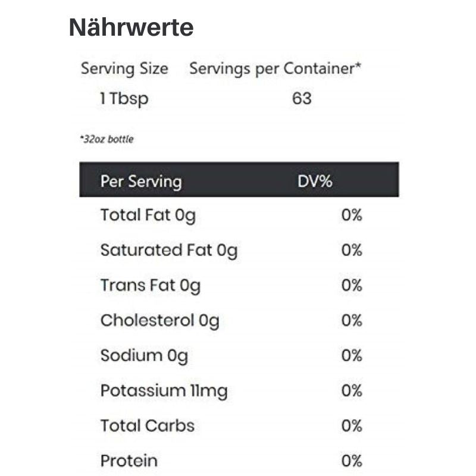The image size is (476, 476).
Task: Select the Potassium 11mg row
Action: [x=239, y=391]
